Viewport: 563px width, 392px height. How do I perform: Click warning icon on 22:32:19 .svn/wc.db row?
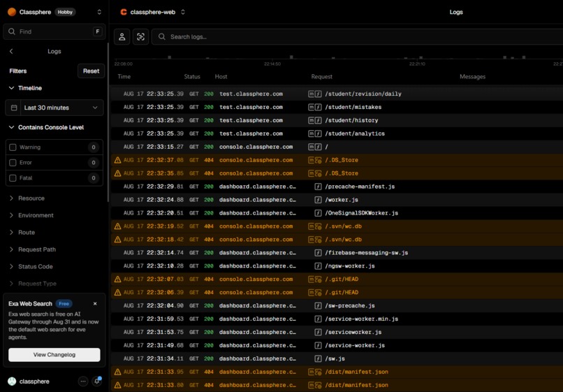pos(117,226)
